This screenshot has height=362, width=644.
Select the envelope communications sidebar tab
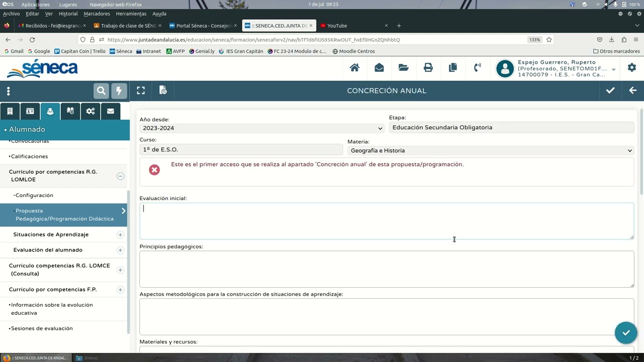click(111, 111)
